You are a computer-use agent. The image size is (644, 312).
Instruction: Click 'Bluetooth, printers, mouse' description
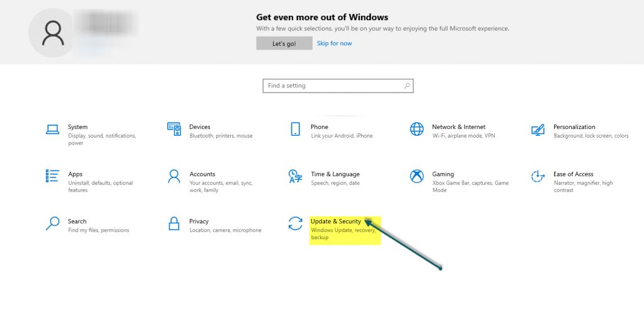pos(221,136)
